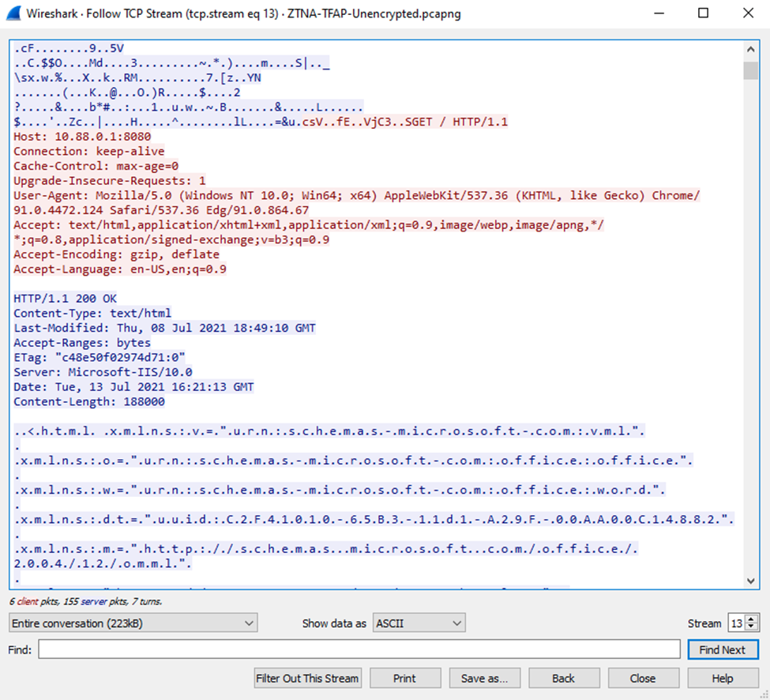Click the 'Connection: keep-alive' line
Screen dimensions: 770x700
point(89,151)
